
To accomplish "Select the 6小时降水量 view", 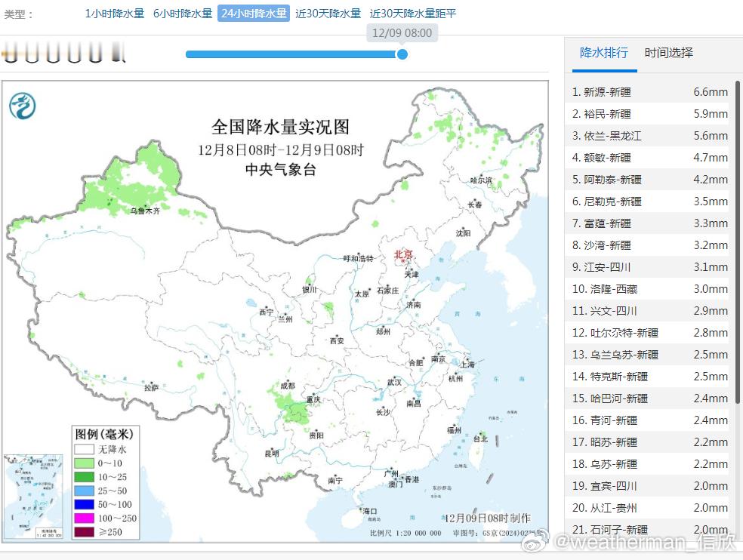I will [x=182, y=13].
